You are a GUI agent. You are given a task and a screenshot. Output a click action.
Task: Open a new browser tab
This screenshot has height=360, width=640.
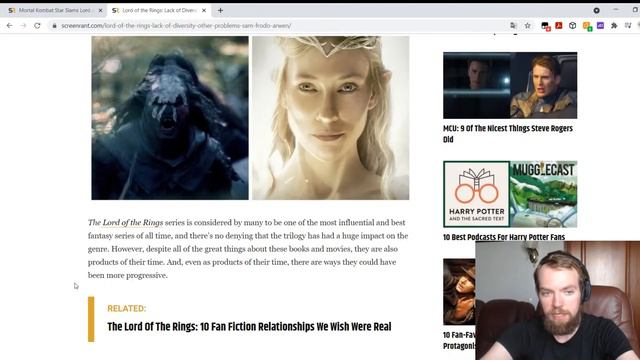pos(220,10)
